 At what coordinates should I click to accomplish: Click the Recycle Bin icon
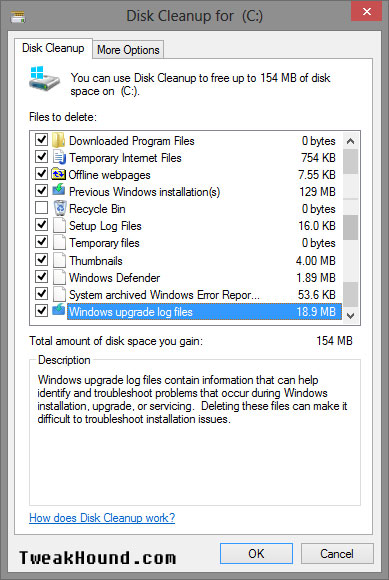point(60,208)
